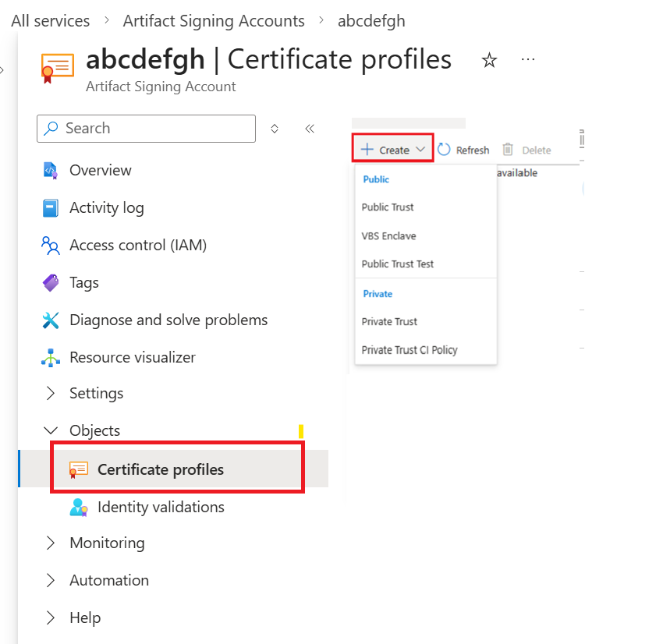Image resolution: width=656 pixels, height=644 pixels.
Task: Go to All services via breadcrumb link
Action: click(50, 20)
